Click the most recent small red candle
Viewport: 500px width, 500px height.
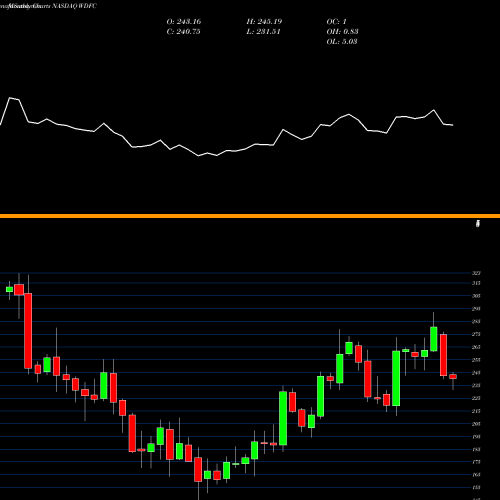click(453, 377)
